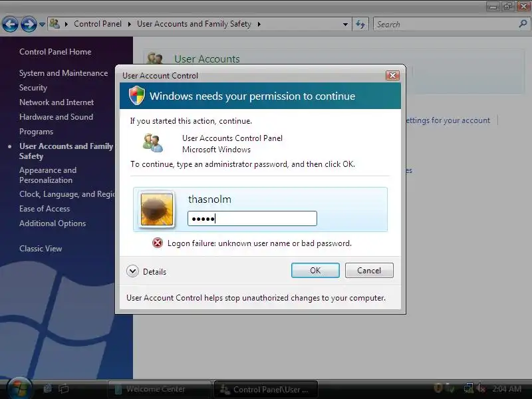Click the volume speaker tray icon
The width and height of the screenshot is (532, 399).
pyautogui.click(x=481, y=388)
